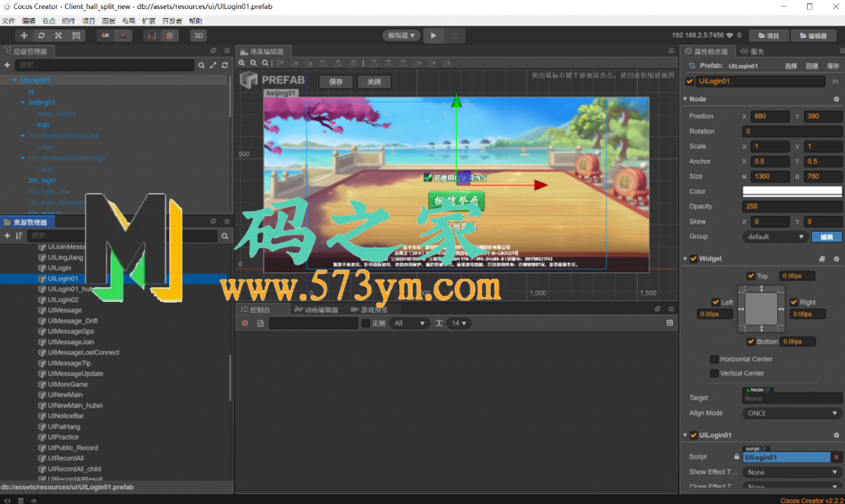
Task: Click 关闭 button in prefab editor
Action: pos(374,82)
